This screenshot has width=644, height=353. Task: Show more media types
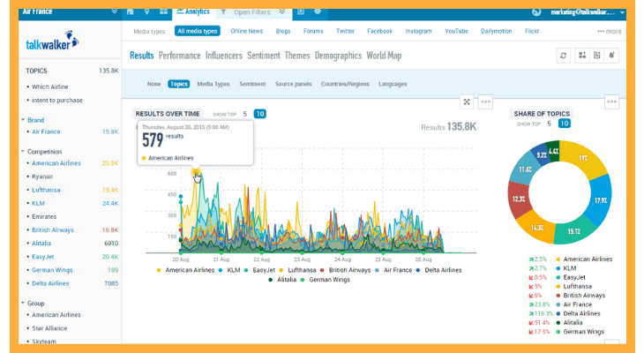coord(609,31)
